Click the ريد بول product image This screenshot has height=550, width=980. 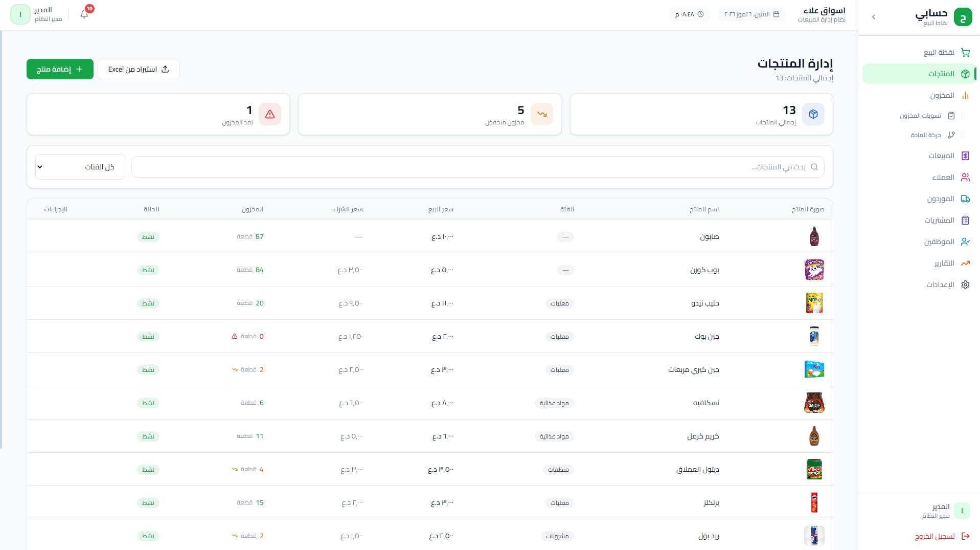click(814, 536)
